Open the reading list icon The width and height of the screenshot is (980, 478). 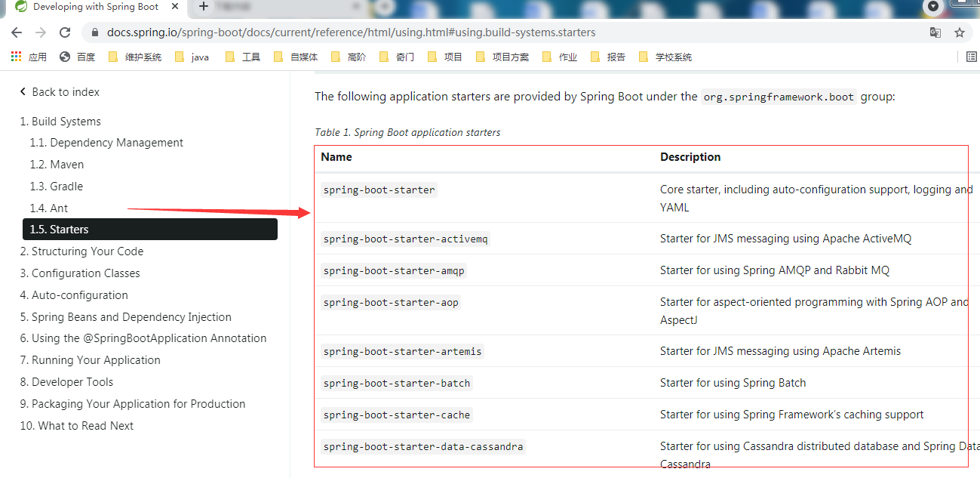pos(972,57)
